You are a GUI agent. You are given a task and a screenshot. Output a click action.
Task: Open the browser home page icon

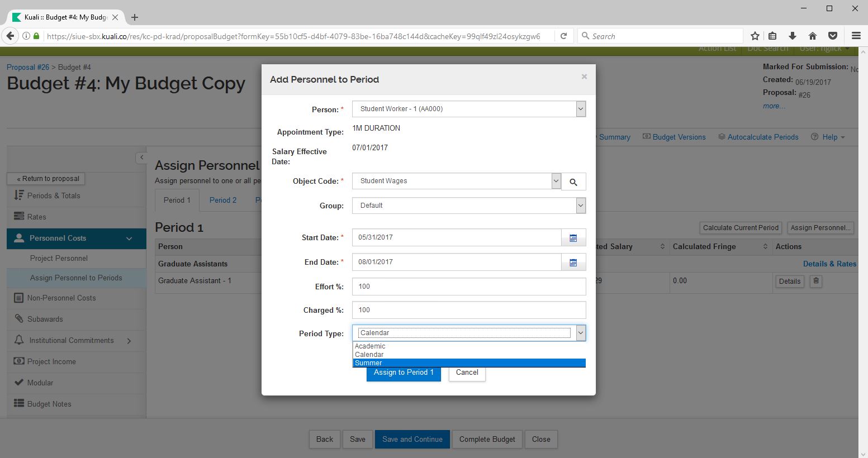[813, 36]
